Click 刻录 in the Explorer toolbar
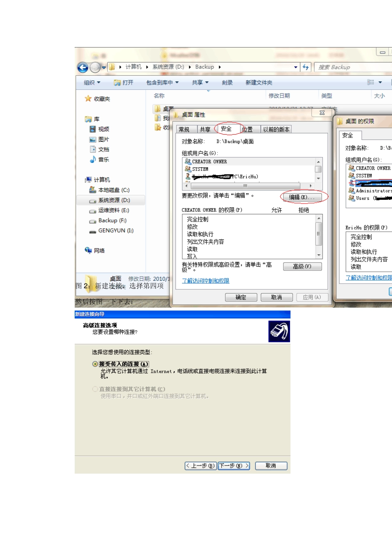The height and width of the screenshot is (555, 392). [x=227, y=83]
